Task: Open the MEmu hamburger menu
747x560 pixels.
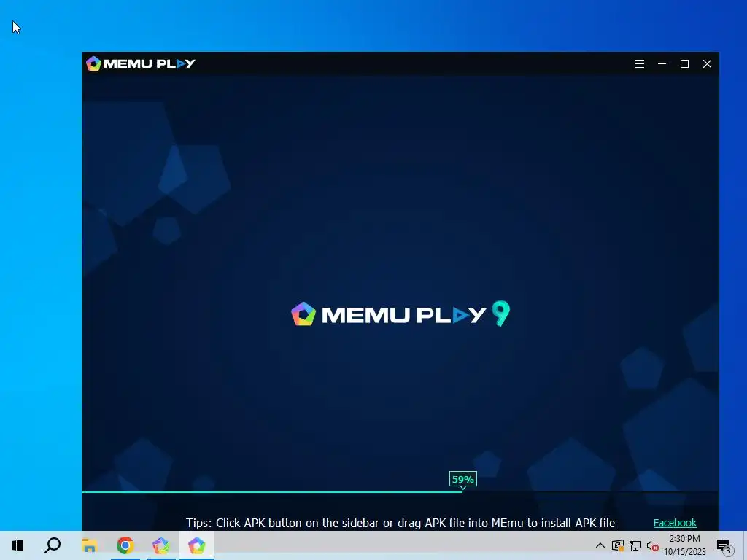Action: pos(639,64)
